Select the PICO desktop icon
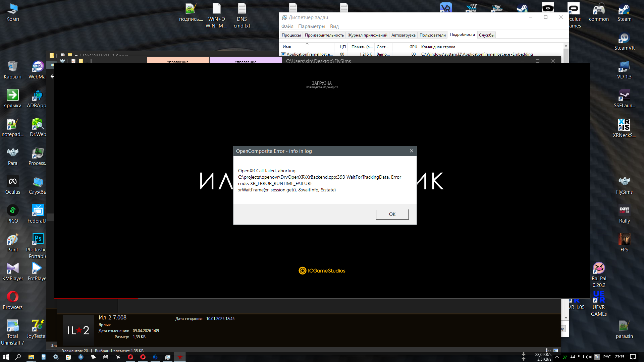 pyautogui.click(x=13, y=214)
